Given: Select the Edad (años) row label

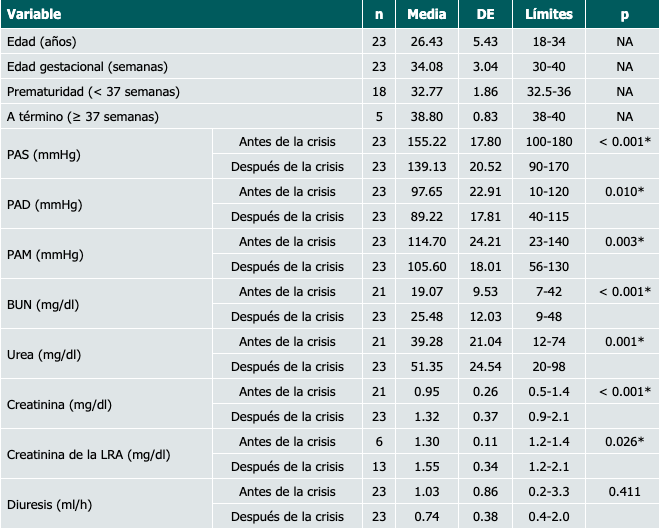Looking at the screenshot, I should [x=41, y=41].
